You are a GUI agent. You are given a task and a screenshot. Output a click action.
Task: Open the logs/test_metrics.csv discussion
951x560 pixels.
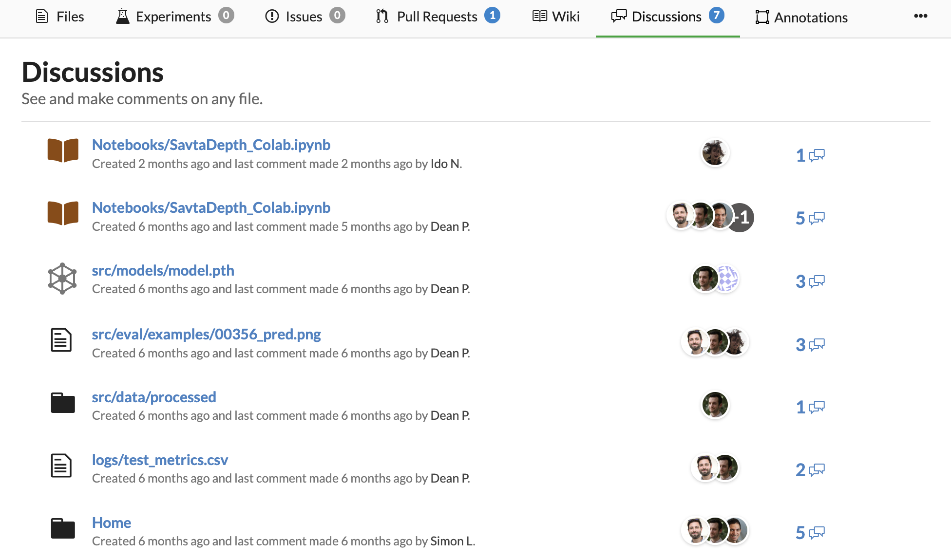[160, 459]
